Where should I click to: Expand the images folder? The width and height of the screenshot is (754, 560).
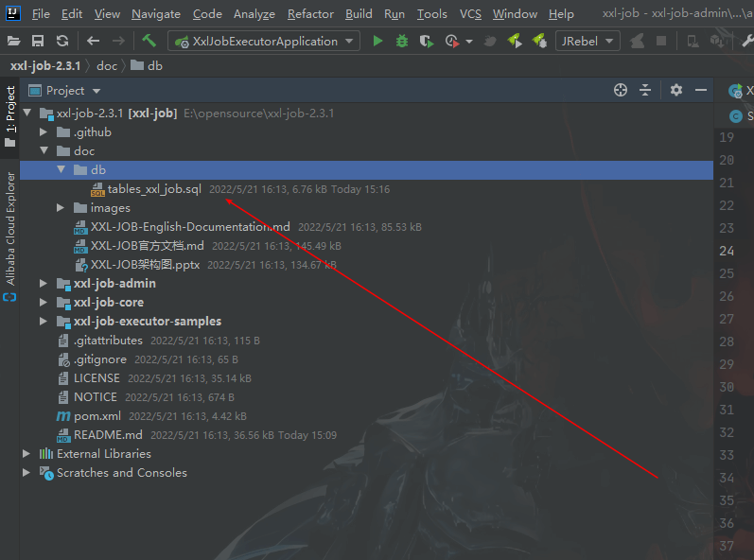(x=61, y=208)
